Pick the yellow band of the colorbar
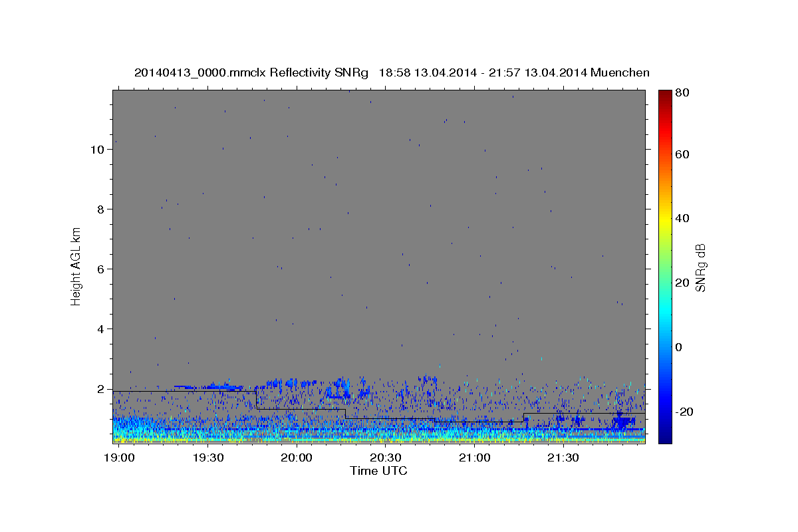The image size is (798, 532). point(664,219)
